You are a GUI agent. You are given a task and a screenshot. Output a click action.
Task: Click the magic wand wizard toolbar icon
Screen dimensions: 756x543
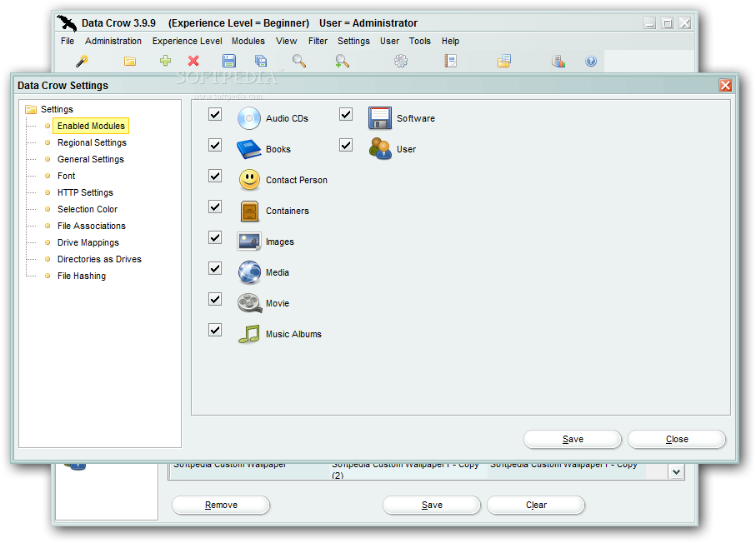(83, 61)
